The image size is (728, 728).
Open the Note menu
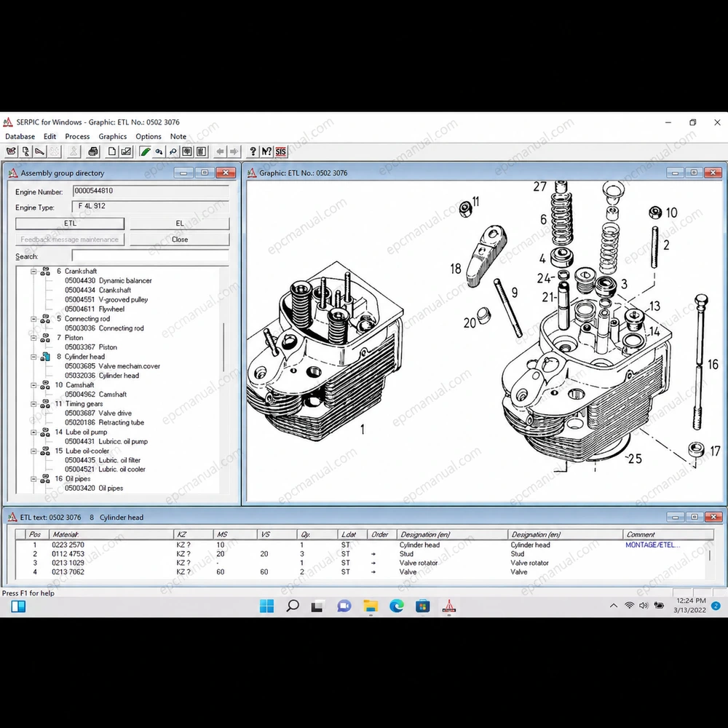pyautogui.click(x=178, y=137)
